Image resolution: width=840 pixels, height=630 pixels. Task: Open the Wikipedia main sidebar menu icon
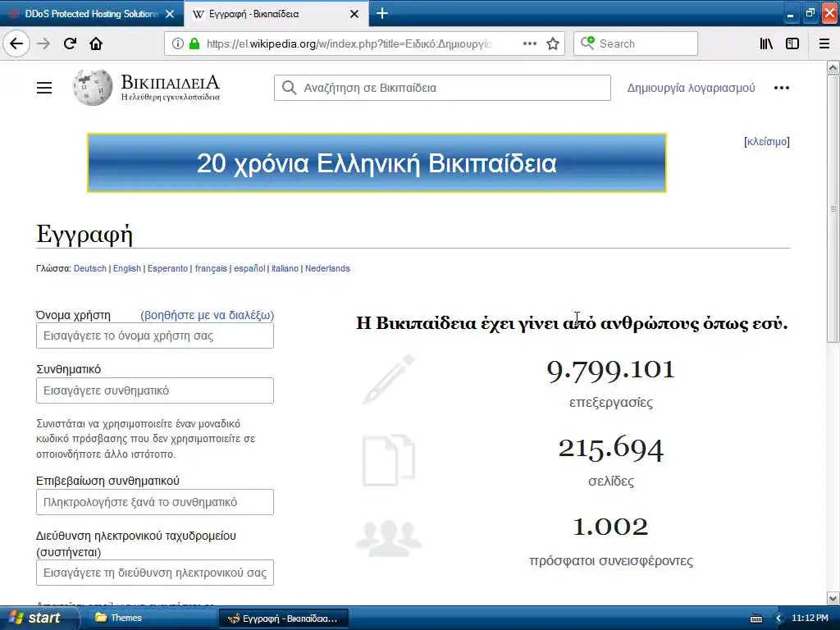coord(44,88)
